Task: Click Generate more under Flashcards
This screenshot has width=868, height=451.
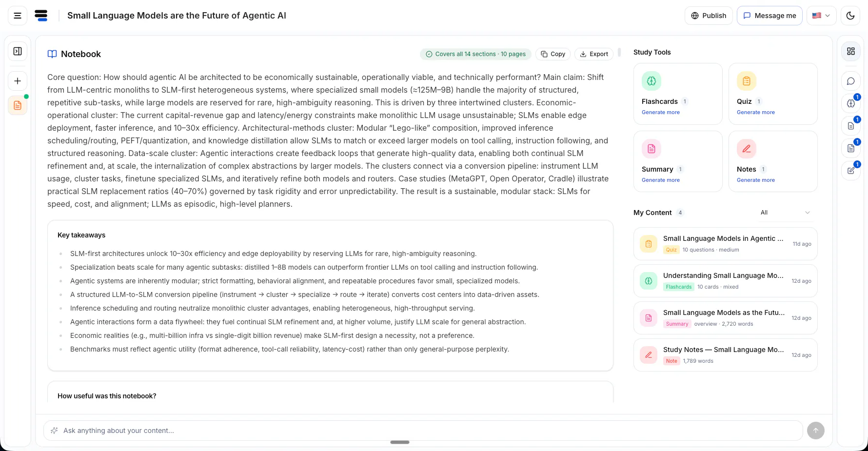Action: pos(661,112)
